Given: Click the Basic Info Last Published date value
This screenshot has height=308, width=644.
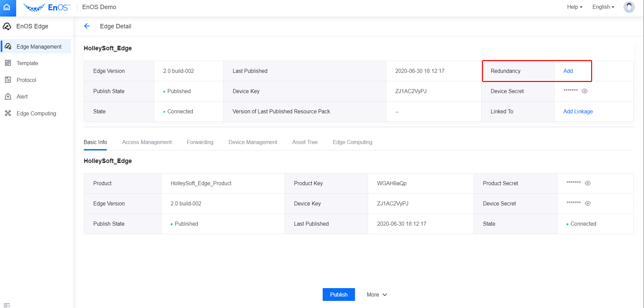Looking at the screenshot, I should pos(401,224).
